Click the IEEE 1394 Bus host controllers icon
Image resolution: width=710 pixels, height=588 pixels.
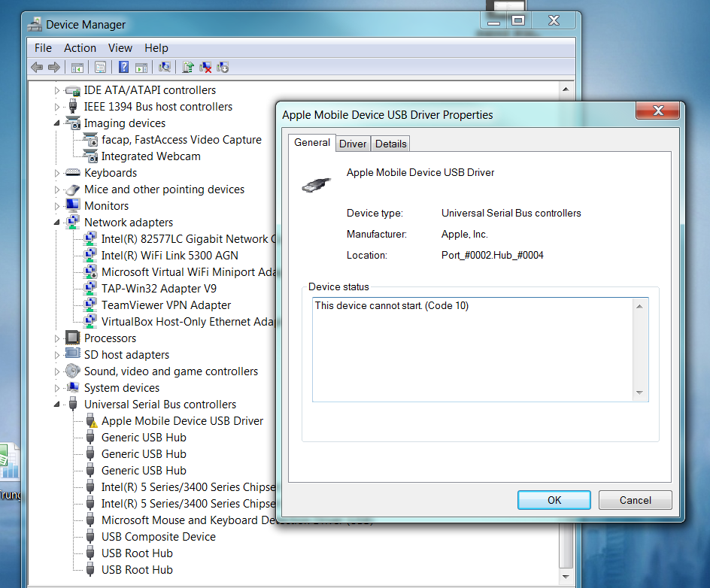click(x=72, y=106)
